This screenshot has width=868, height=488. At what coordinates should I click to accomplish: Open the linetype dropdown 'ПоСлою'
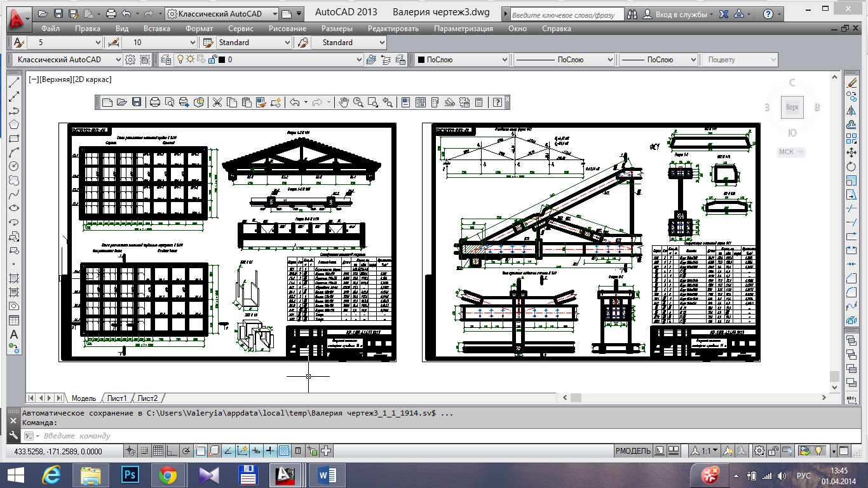point(564,60)
